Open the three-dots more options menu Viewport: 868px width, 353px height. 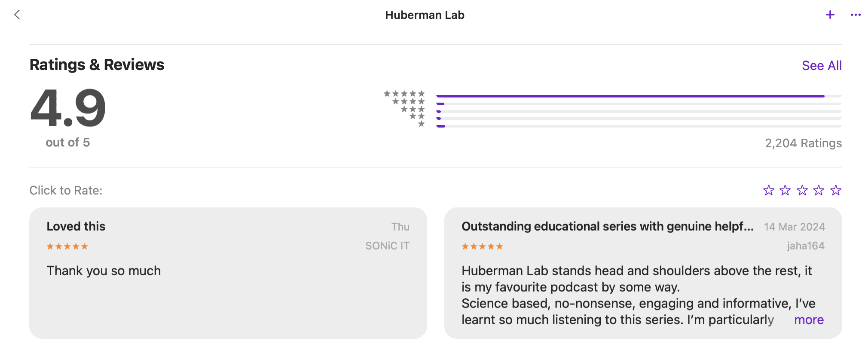[x=855, y=15]
